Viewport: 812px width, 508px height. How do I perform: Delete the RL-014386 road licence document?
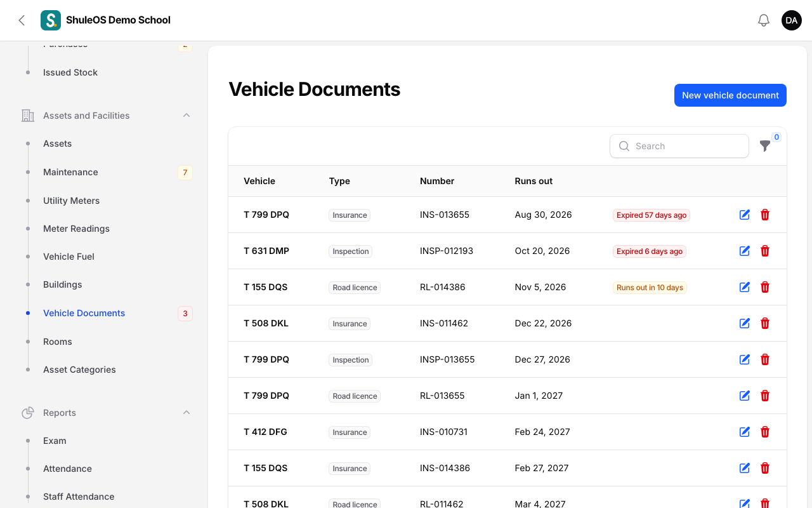pyautogui.click(x=765, y=287)
